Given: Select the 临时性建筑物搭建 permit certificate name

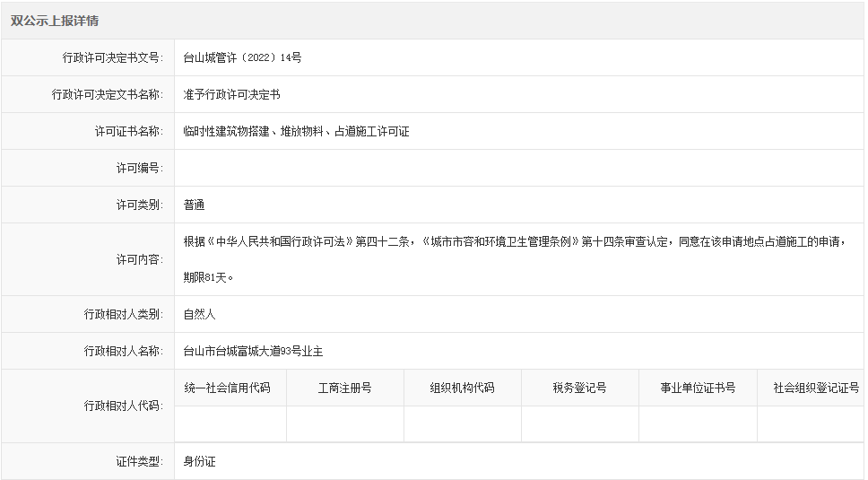Looking at the screenshot, I should pyautogui.click(x=296, y=131).
